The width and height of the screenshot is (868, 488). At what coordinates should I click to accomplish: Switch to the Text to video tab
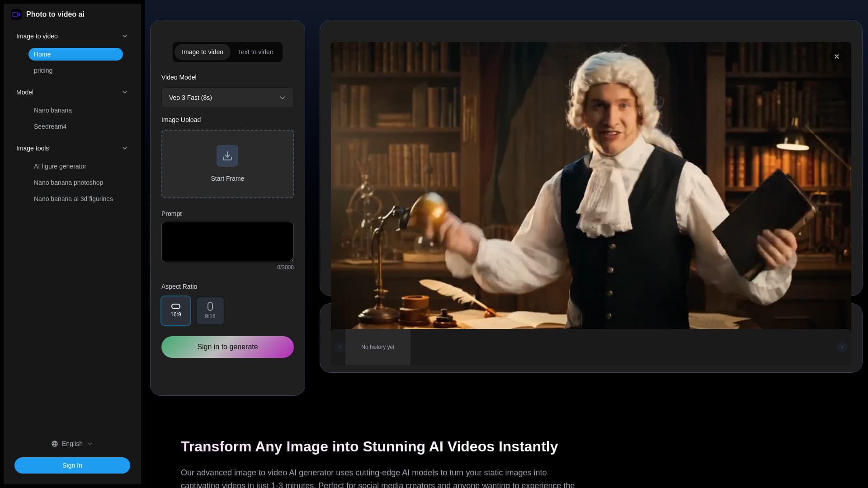pos(255,52)
